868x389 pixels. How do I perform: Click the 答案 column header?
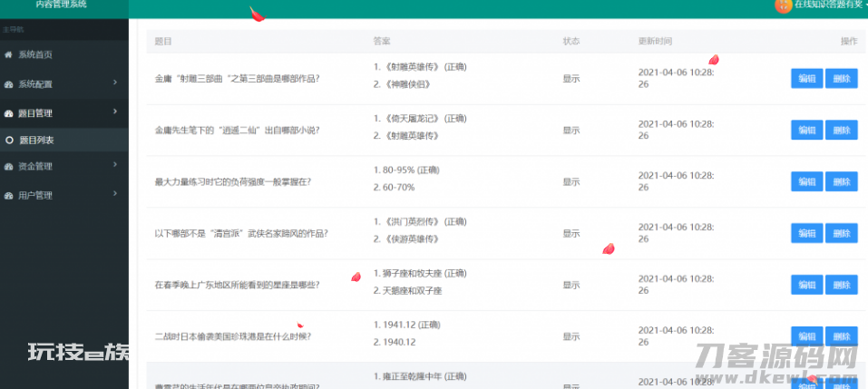pos(382,42)
